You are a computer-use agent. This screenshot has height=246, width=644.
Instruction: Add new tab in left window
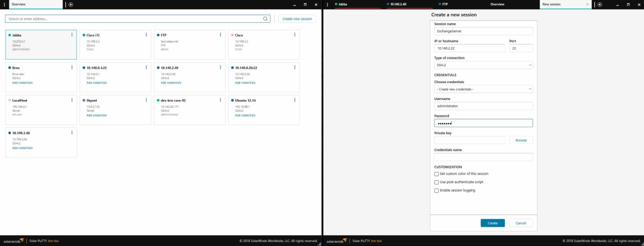tap(71, 4)
